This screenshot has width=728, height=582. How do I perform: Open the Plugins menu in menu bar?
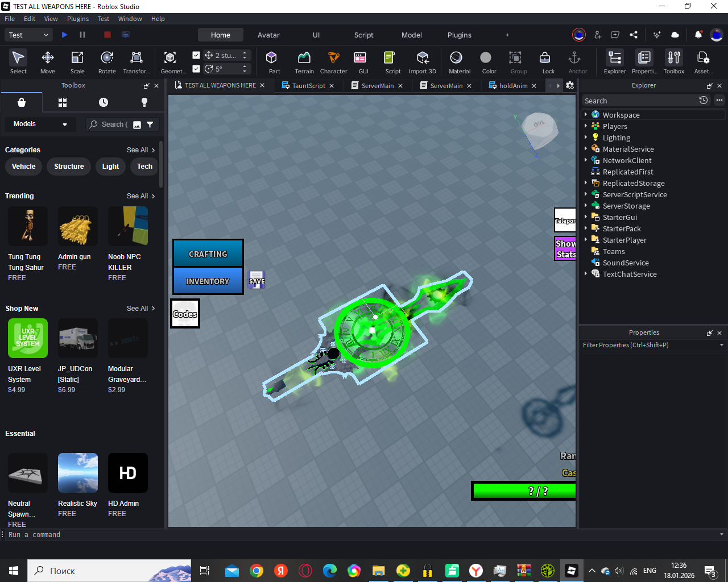[x=78, y=19]
